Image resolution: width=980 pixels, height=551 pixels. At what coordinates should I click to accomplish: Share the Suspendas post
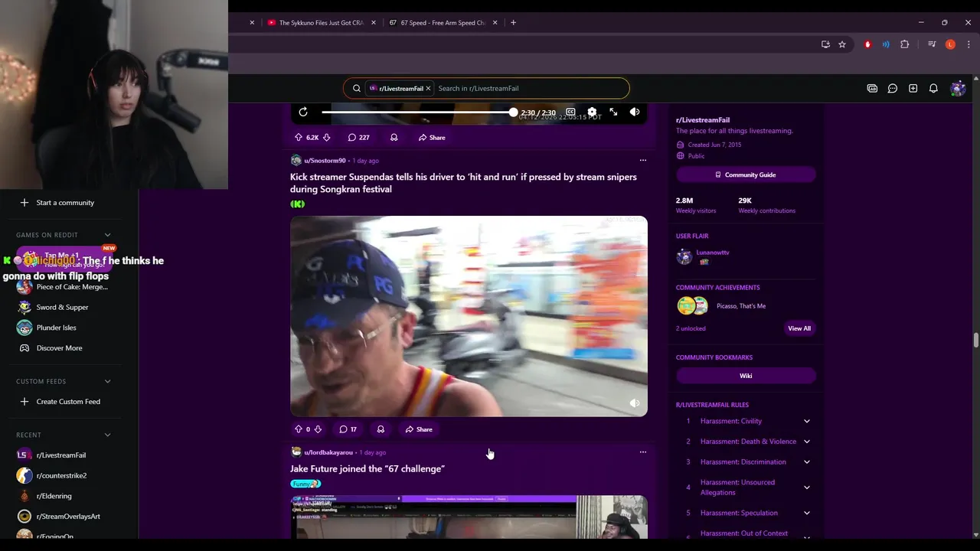tap(419, 429)
